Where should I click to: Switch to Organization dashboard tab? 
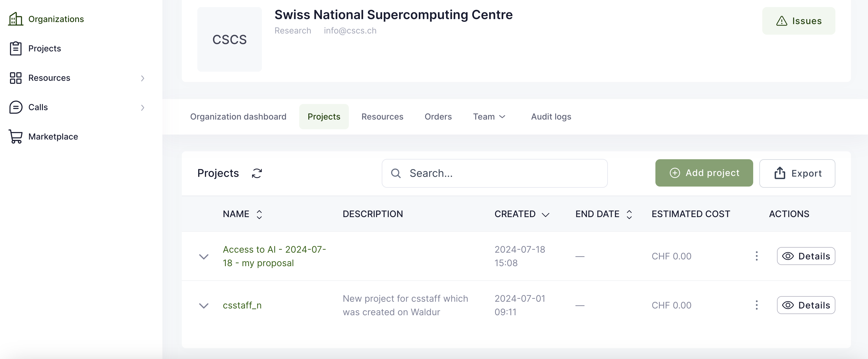tap(238, 117)
